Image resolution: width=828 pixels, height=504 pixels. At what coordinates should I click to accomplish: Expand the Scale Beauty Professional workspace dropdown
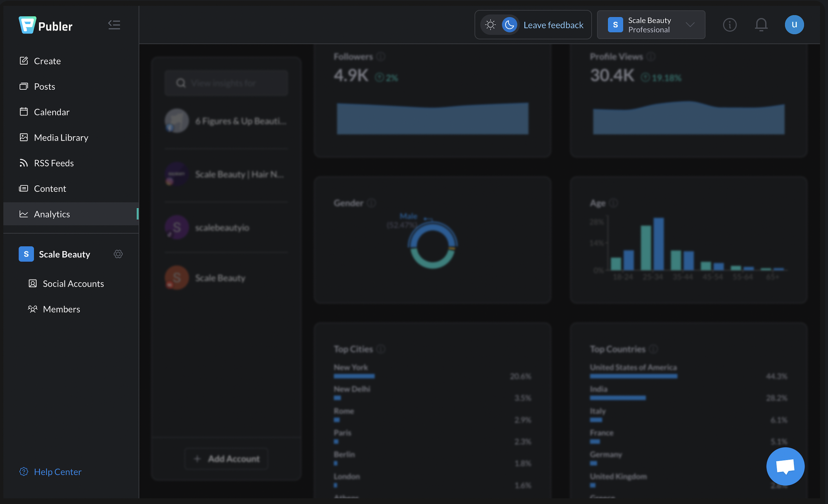tap(651, 25)
